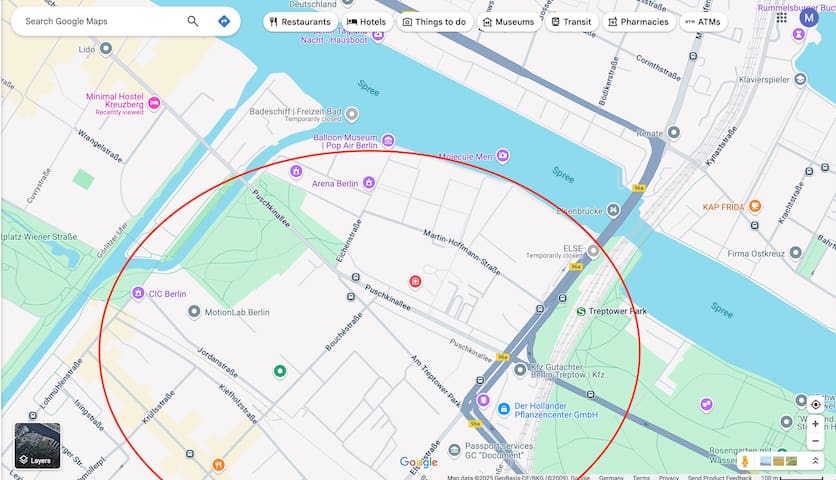Center map on my location
Screen dimensions: 836x480
(816, 405)
